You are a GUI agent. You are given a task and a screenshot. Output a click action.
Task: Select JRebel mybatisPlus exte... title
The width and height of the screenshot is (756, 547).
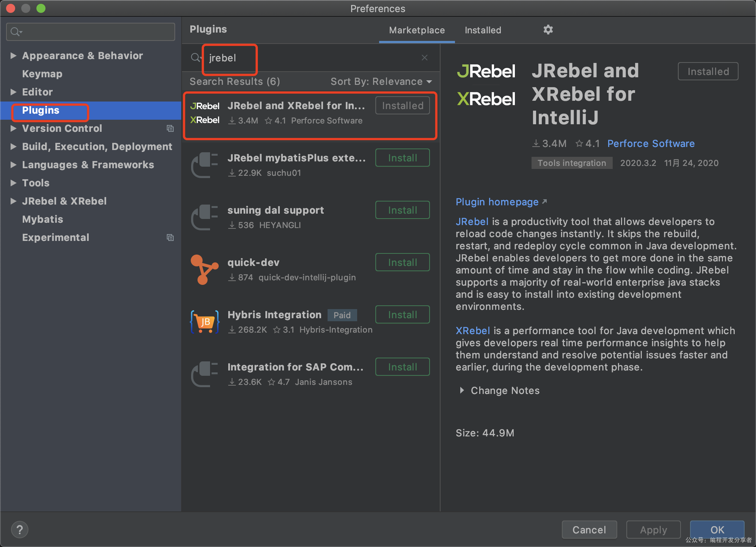[296, 158]
